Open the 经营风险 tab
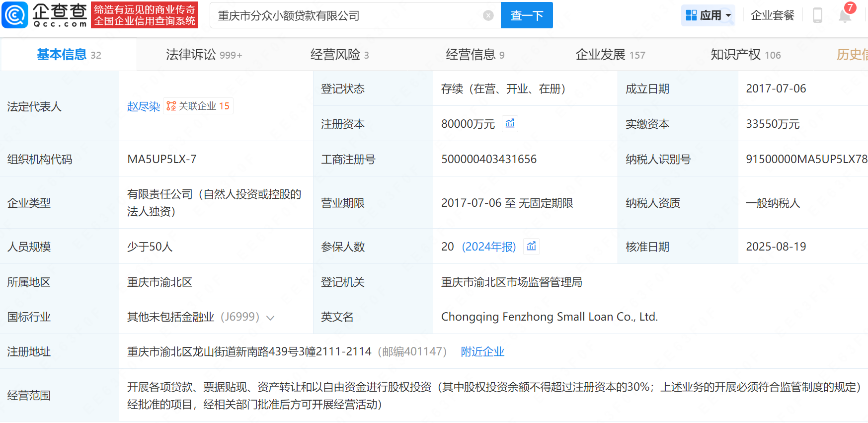The width and height of the screenshot is (868, 423). 340,55
